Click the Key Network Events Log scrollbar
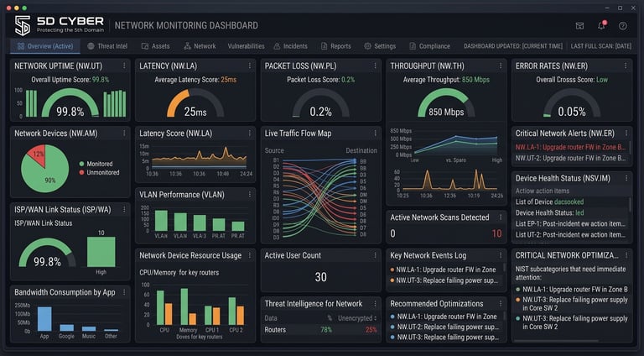 504,268
